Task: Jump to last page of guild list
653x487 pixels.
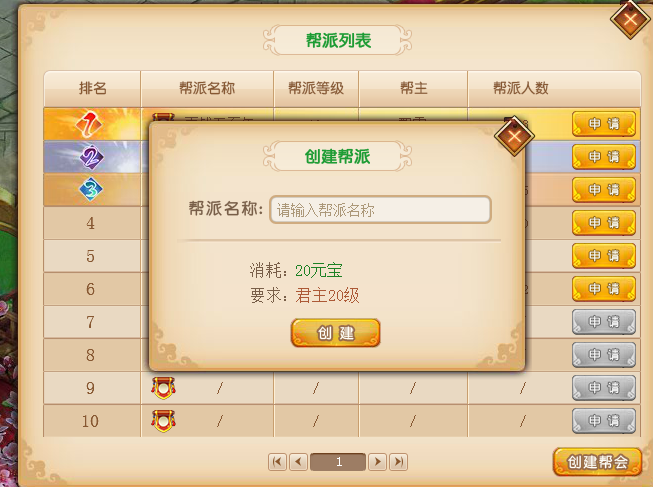Action: [399, 462]
